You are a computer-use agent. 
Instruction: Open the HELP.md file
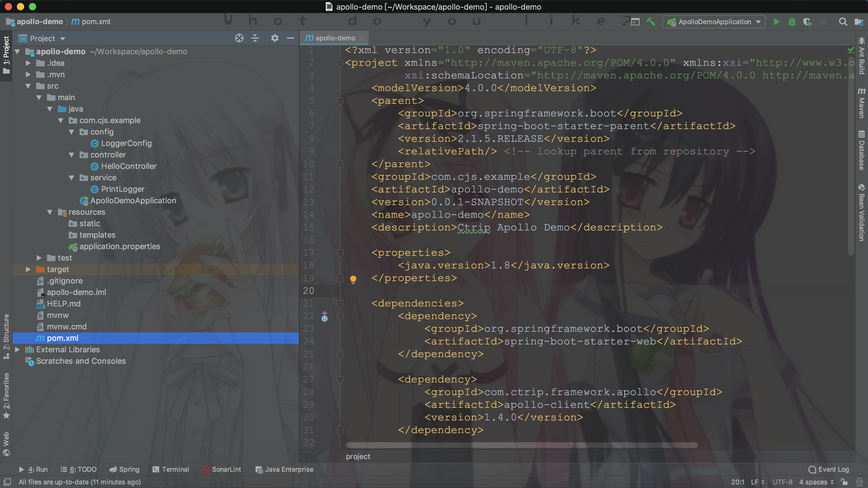click(x=64, y=304)
